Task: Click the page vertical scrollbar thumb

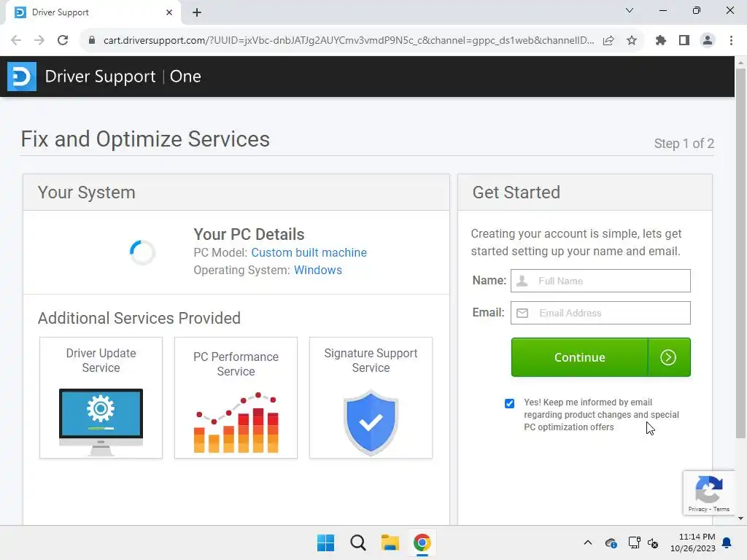Action: (740, 252)
